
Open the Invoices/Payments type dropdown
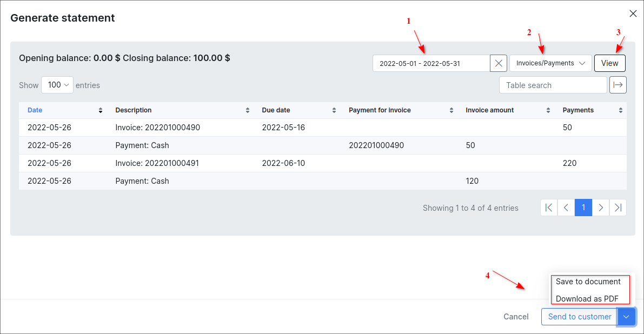click(x=550, y=63)
